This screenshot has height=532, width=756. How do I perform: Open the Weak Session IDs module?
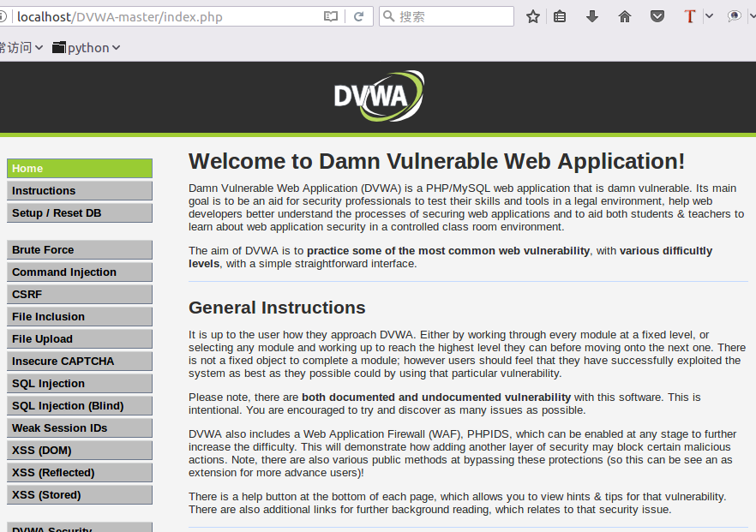pyautogui.click(x=80, y=428)
